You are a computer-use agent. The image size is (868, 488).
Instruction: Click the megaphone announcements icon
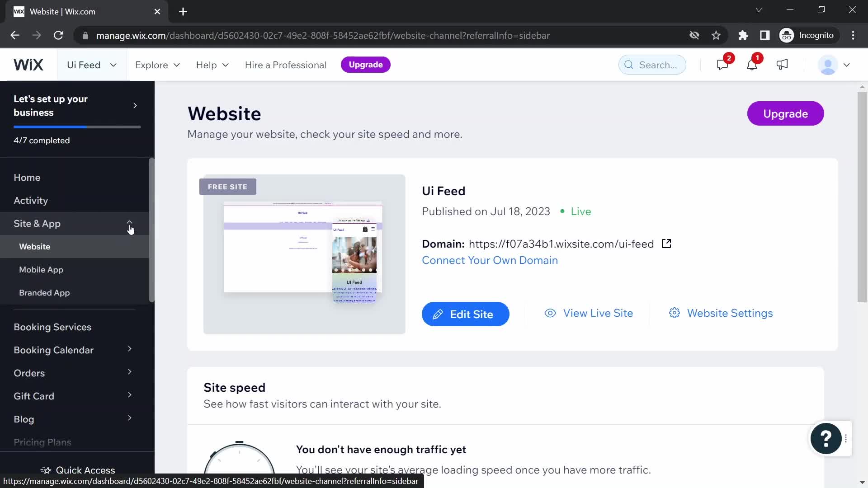click(x=783, y=64)
